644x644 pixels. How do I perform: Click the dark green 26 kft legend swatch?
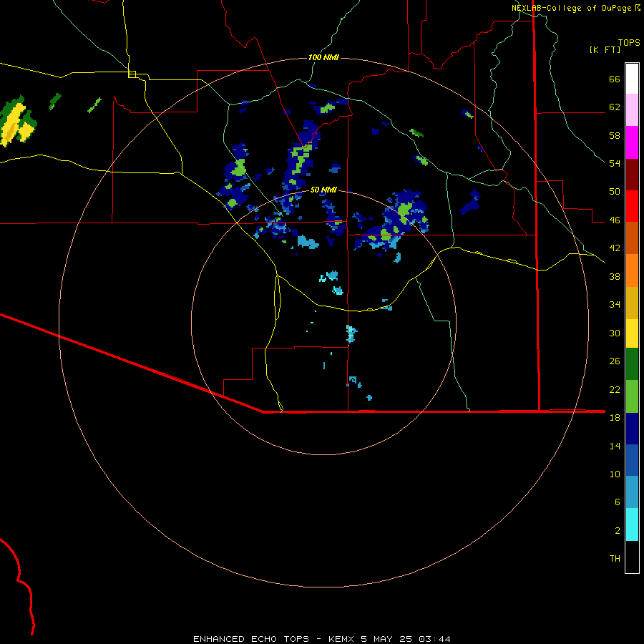tap(632, 364)
